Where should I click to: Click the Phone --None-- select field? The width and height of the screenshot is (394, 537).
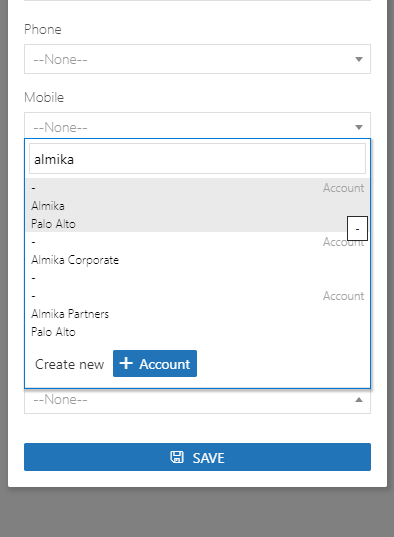pyautogui.click(x=197, y=59)
